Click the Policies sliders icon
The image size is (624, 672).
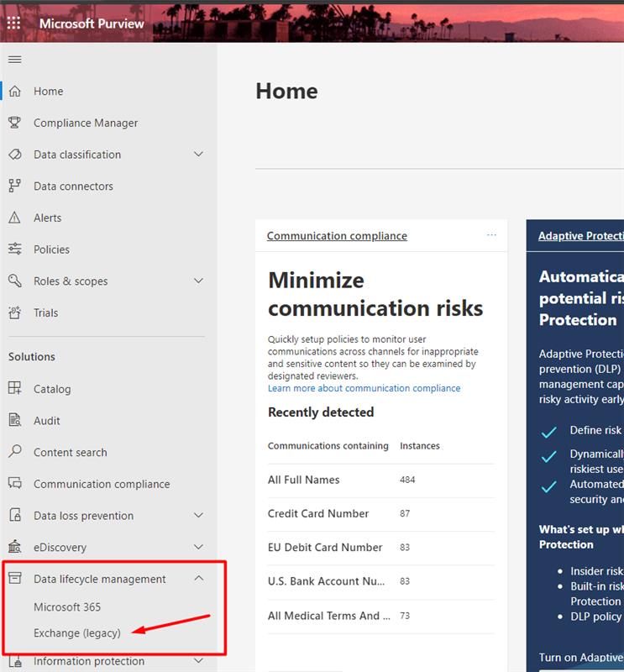pos(14,249)
